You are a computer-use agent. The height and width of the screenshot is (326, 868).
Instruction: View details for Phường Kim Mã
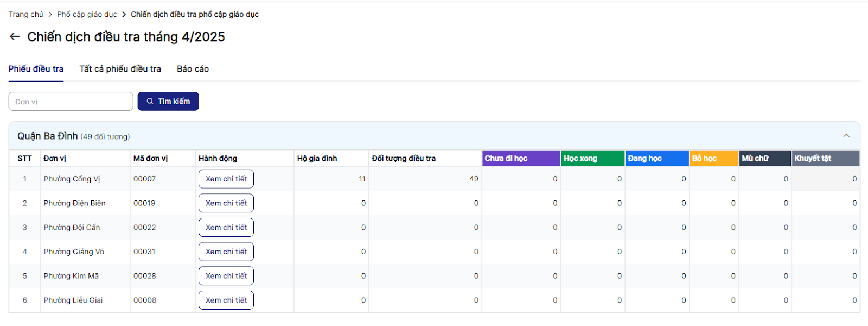coord(226,276)
